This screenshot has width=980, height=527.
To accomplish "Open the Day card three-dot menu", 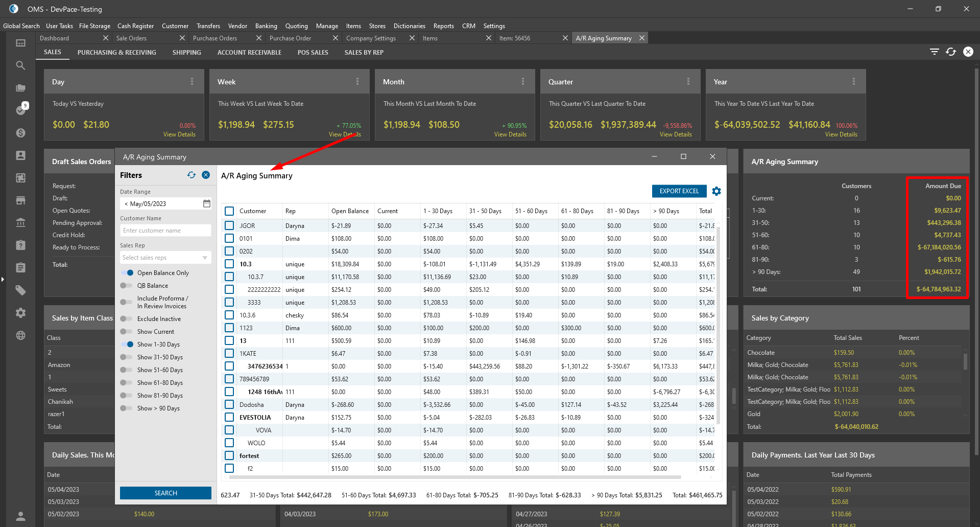I will (192, 82).
